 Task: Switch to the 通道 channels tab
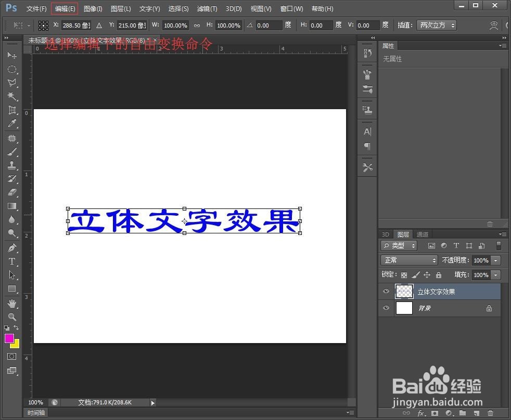[422, 234]
